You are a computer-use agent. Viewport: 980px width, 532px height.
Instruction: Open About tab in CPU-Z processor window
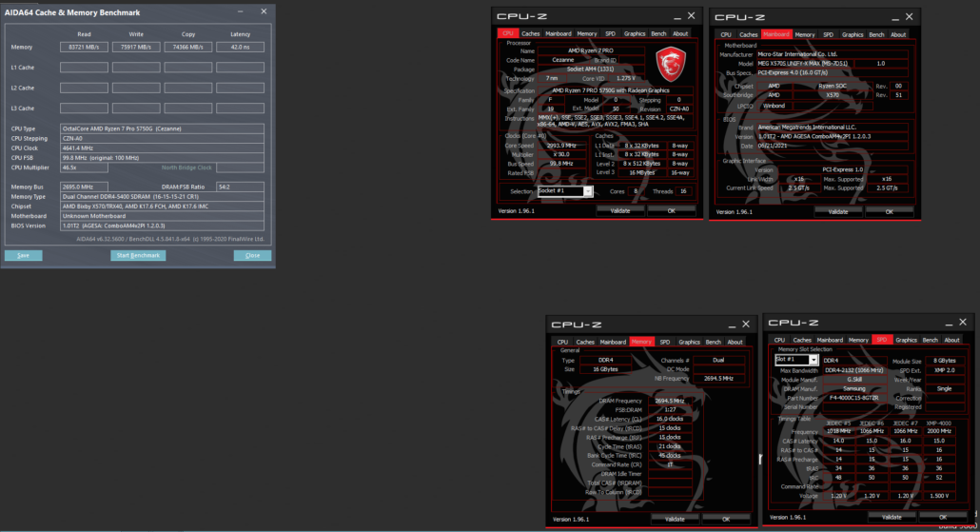680,33
